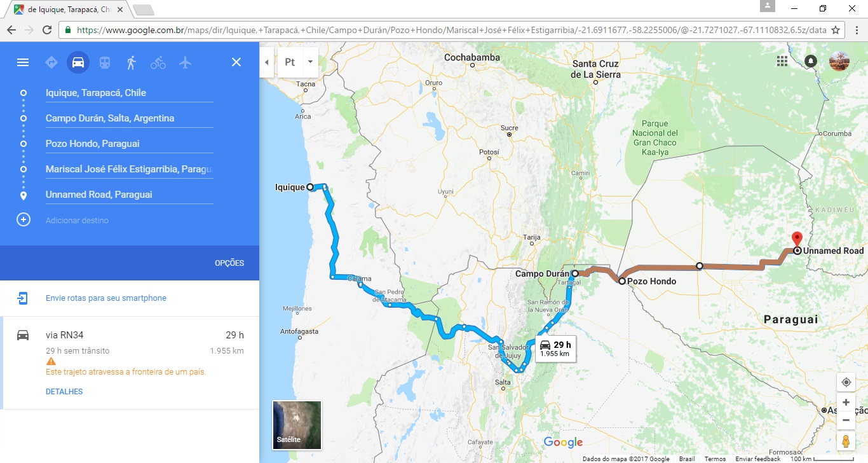The height and width of the screenshot is (463, 868).
Task: Click Envie rotas para seu smartphone link
Action: [x=106, y=298]
